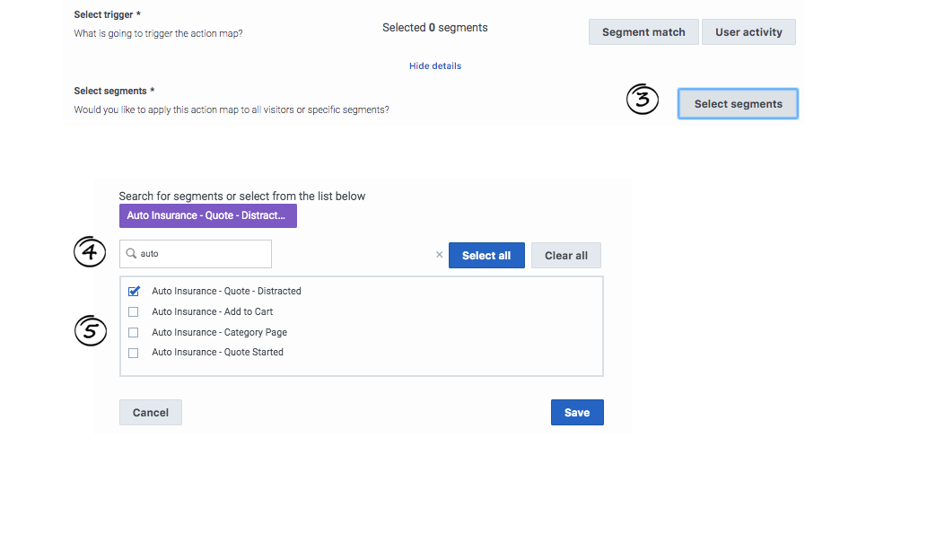The height and width of the screenshot is (560, 945).
Task: Click the Segment match trigger button
Action: click(x=643, y=32)
